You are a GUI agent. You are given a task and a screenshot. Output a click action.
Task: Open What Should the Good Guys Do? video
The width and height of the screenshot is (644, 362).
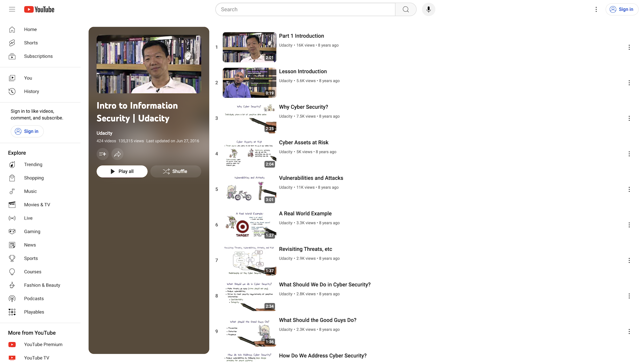(x=318, y=320)
